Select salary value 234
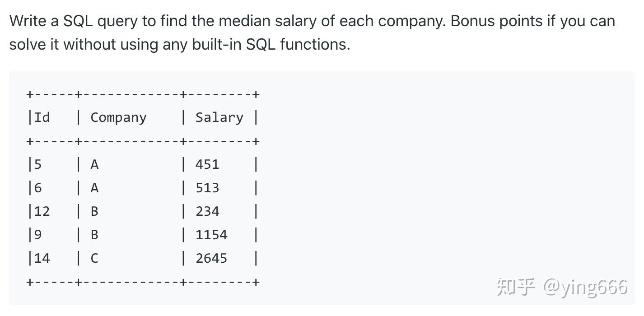This screenshot has height=316, width=644. tap(207, 211)
